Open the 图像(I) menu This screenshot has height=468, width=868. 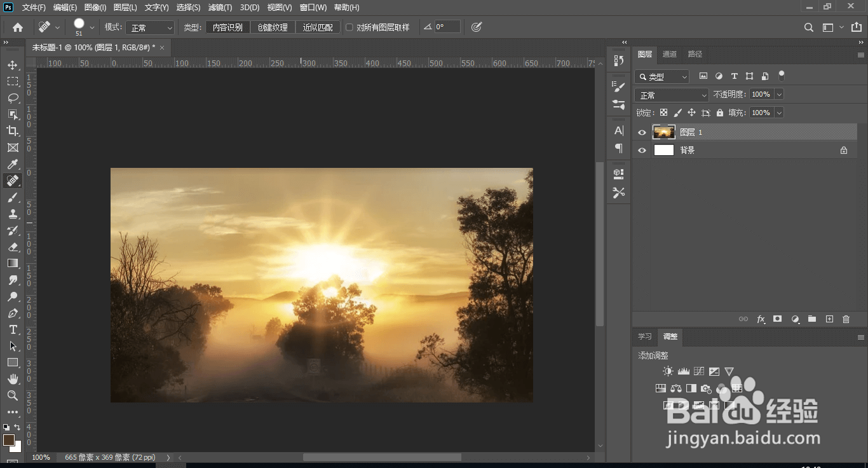95,8
